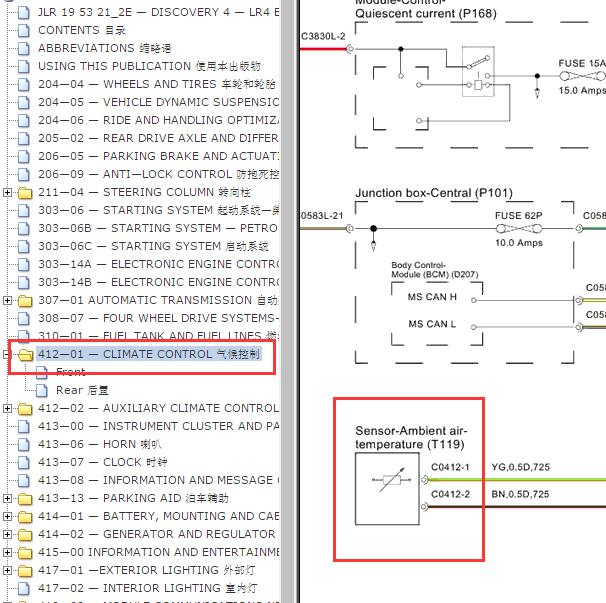
Task: Select 206-09 Anti-Lock Control entry
Action: point(158,174)
